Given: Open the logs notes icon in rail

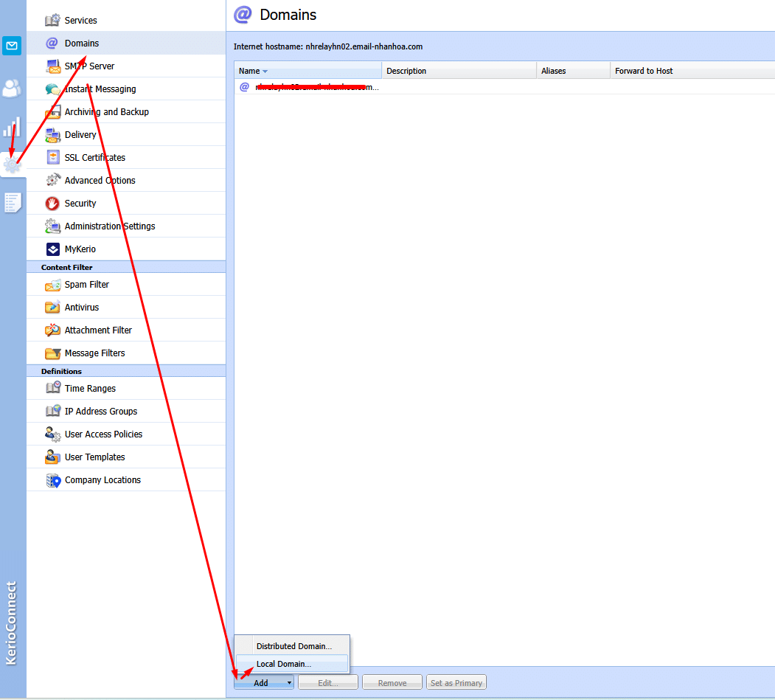Looking at the screenshot, I should pyautogui.click(x=12, y=203).
